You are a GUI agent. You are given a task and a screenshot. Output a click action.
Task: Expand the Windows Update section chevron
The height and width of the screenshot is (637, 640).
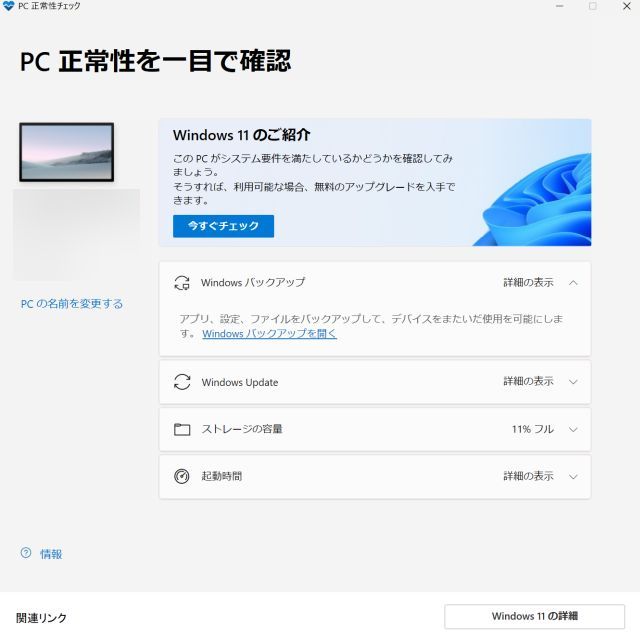[x=573, y=382]
